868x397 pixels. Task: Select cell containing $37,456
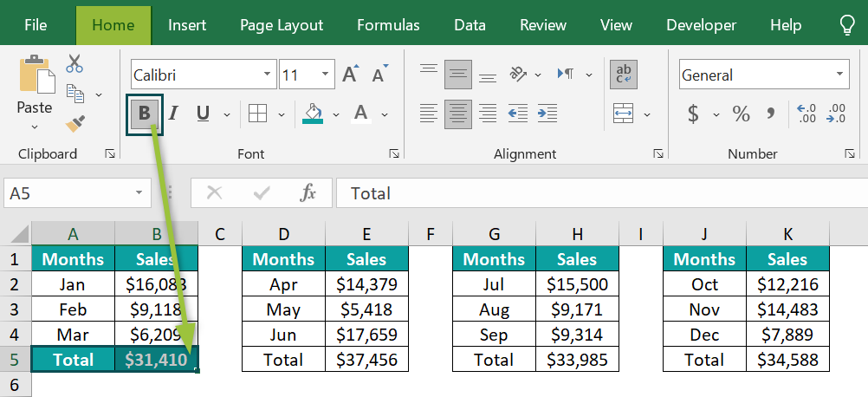(x=366, y=360)
